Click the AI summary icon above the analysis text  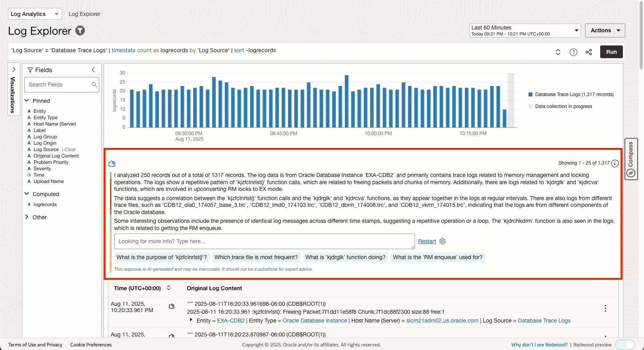(x=112, y=163)
